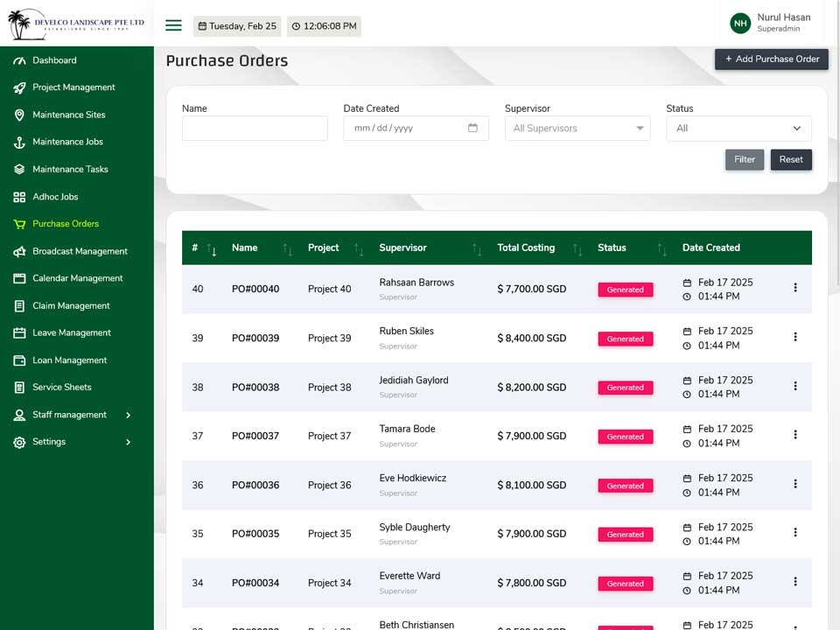Sort table by Status column

click(662, 248)
